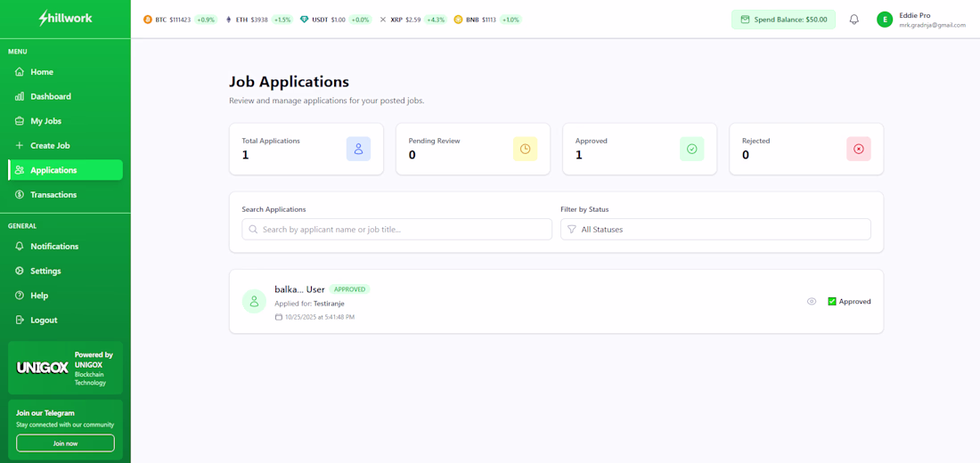
Task: Click BNB +1.0% change badge
Action: [x=510, y=20]
